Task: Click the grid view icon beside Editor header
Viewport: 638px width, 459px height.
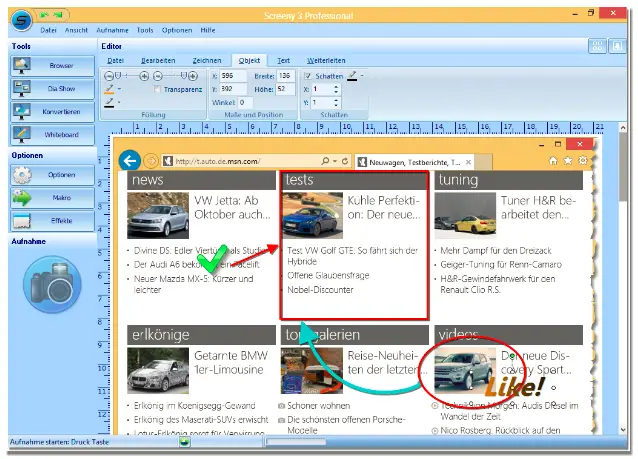Action: pyautogui.click(x=597, y=46)
